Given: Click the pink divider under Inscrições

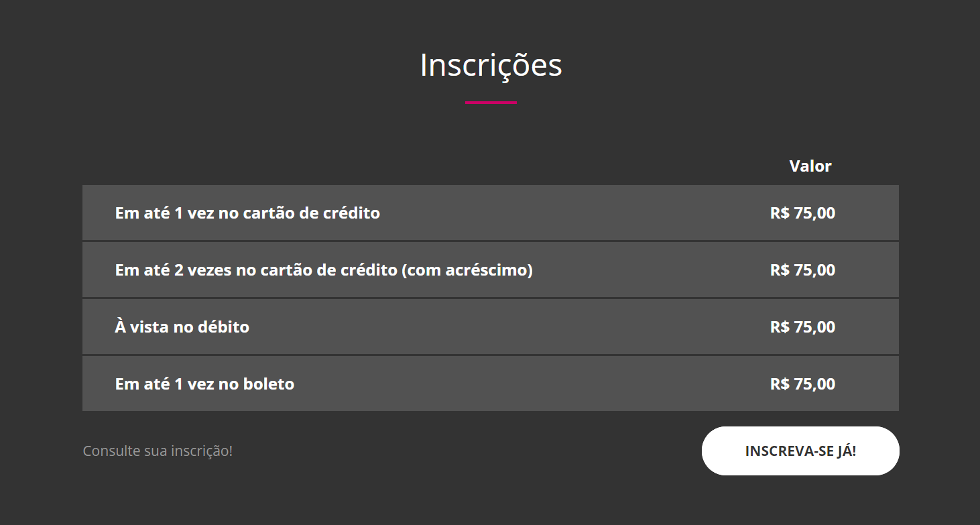Looking at the screenshot, I should tap(491, 103).
